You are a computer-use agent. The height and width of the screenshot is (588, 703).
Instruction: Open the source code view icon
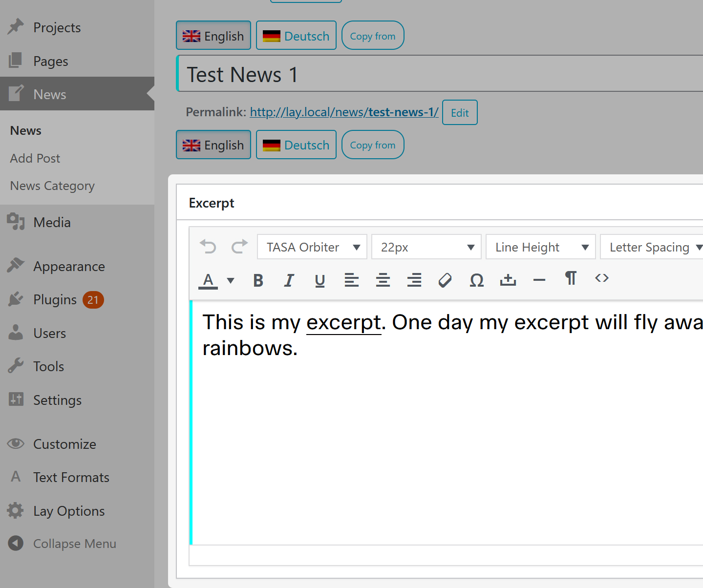pos(601,278)
